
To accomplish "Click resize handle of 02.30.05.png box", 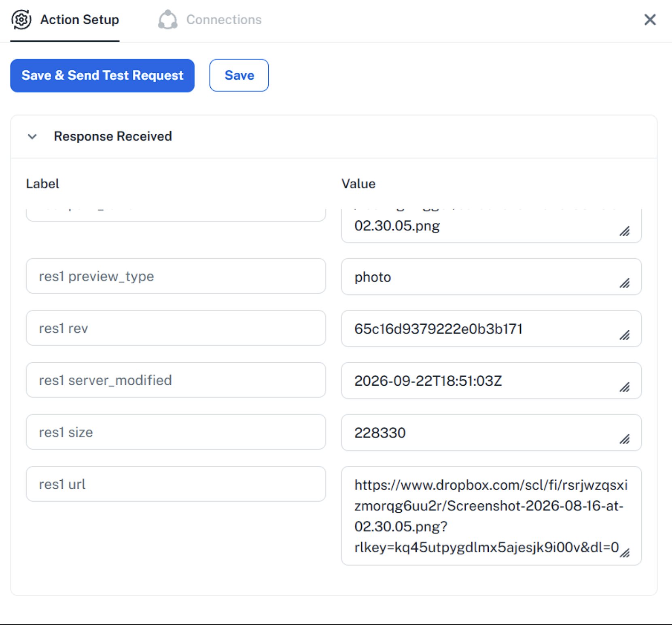I will (625, 231).
